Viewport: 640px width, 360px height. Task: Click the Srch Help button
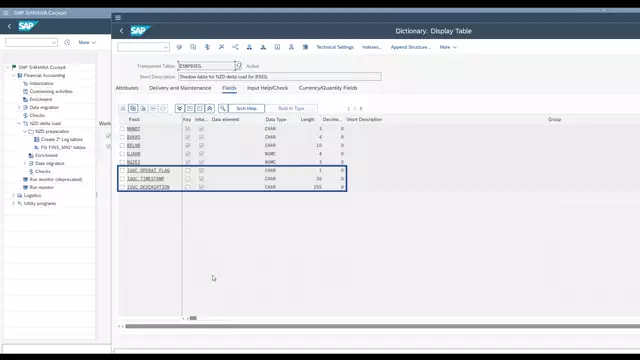[247, 109]
